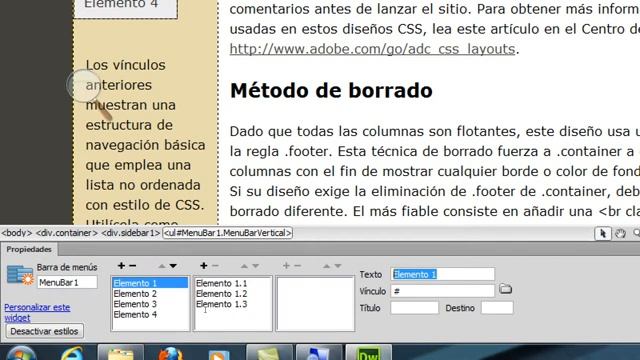Switch to Dreamweaver taskbar button
This screenshot has height=360, width=640.
click(369, 353)
